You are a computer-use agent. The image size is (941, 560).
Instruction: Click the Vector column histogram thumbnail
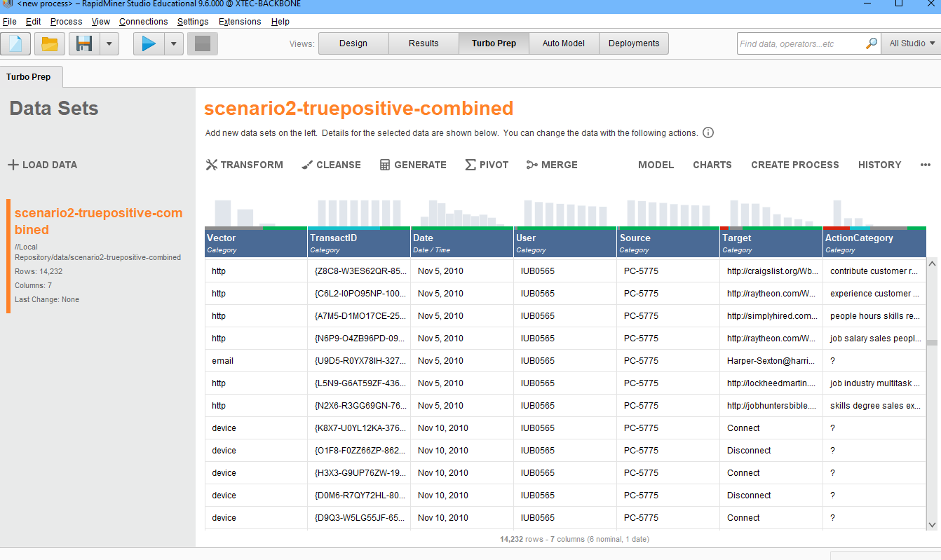(x=245, y=213)
